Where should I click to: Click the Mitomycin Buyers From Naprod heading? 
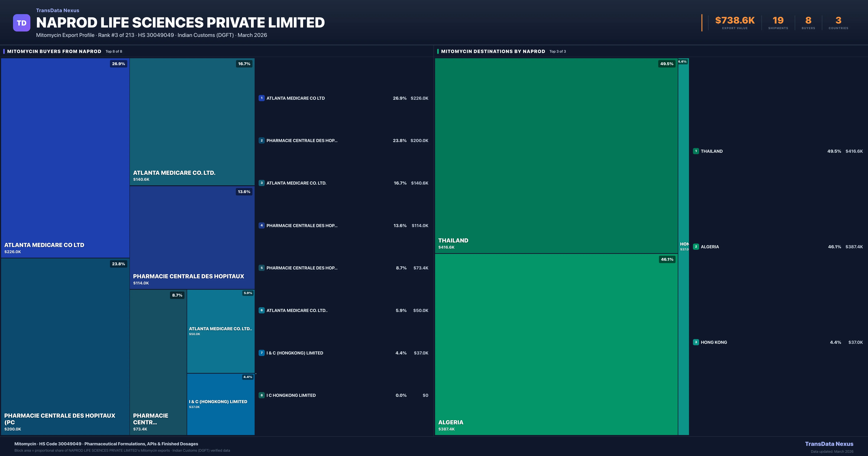pyautogui.click(x=54, y=51)
